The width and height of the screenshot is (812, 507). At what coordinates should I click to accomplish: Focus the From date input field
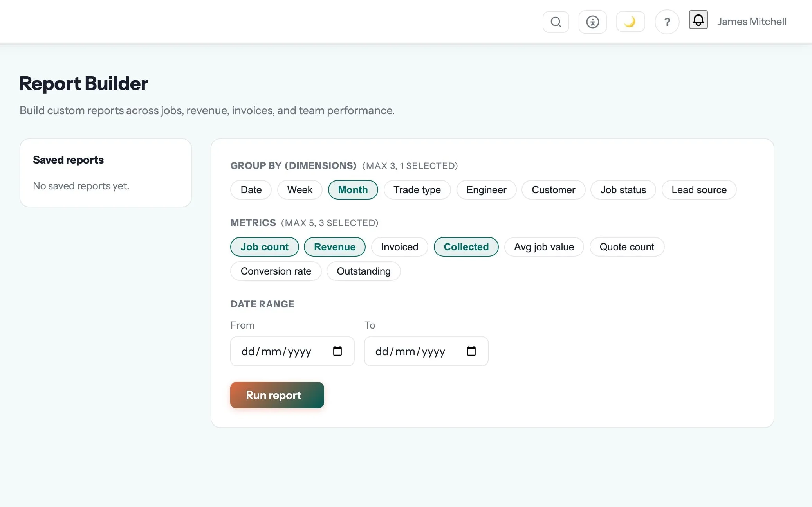pyautogui.click(x=292, y=351)
